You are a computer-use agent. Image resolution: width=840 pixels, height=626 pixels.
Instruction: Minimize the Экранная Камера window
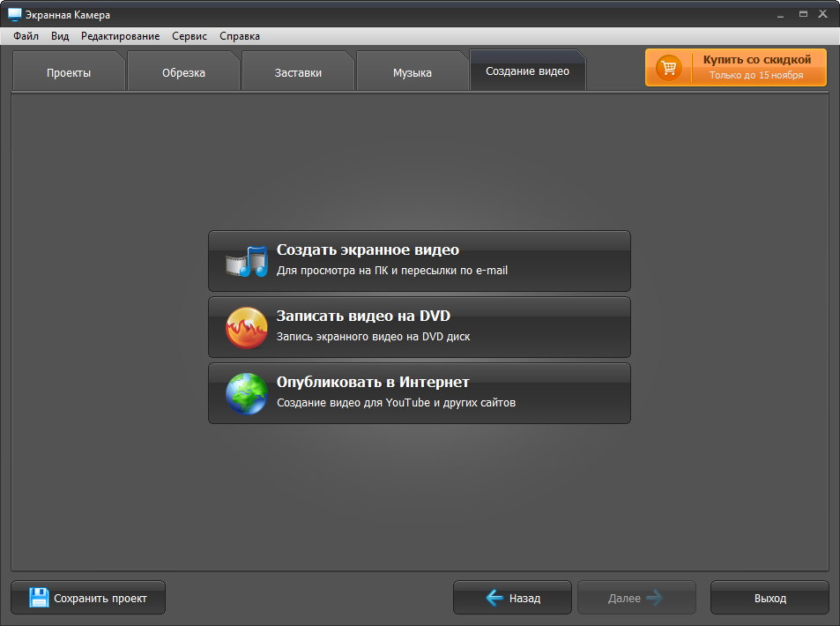point(781,15)
